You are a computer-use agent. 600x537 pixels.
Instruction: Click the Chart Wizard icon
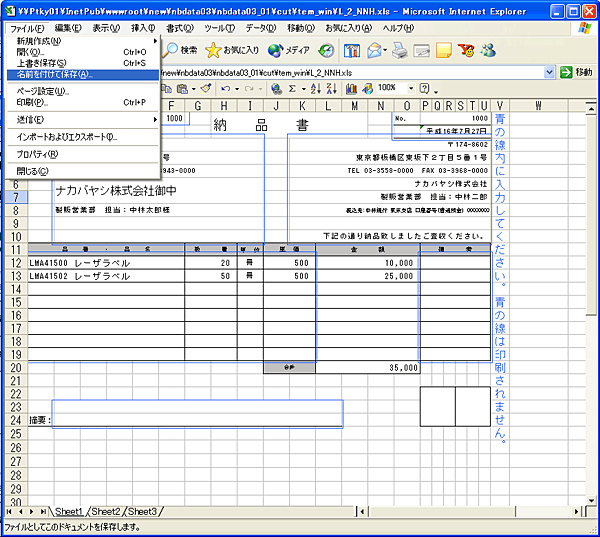point(353,89)
